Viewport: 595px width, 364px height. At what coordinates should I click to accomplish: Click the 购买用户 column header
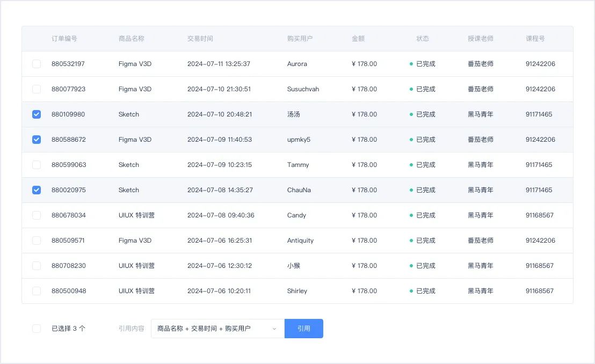[x=300, y=38]
